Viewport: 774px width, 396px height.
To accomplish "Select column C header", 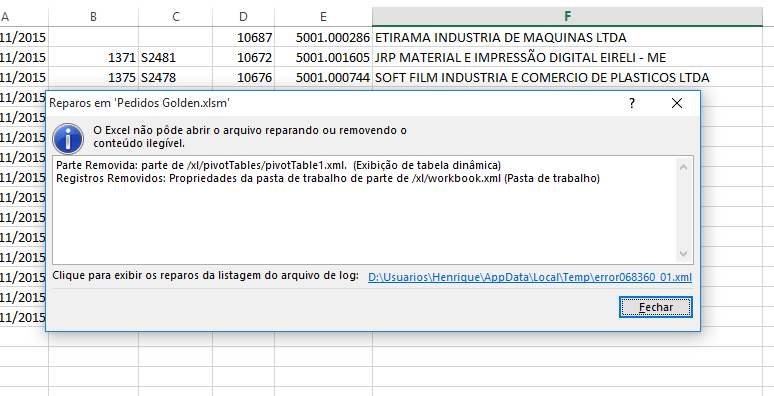I will coord(176,17).
